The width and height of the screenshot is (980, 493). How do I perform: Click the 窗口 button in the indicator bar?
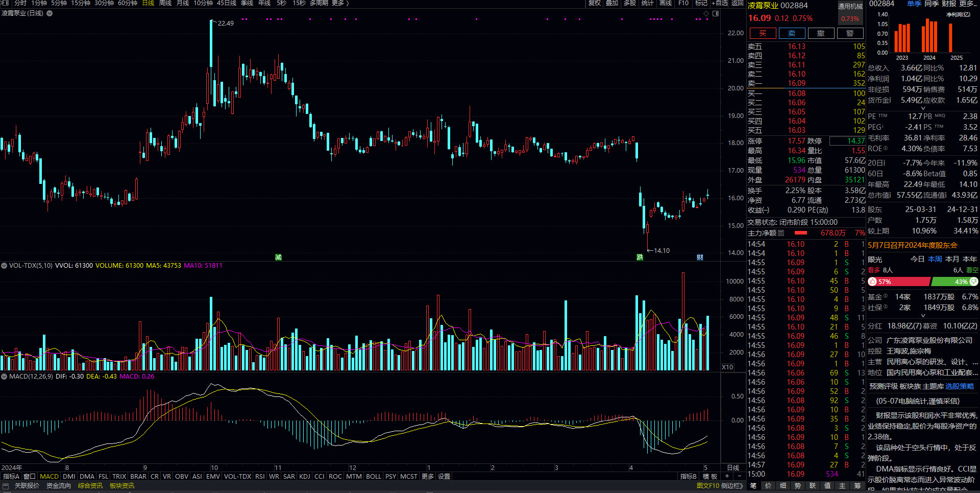(30, 477)
